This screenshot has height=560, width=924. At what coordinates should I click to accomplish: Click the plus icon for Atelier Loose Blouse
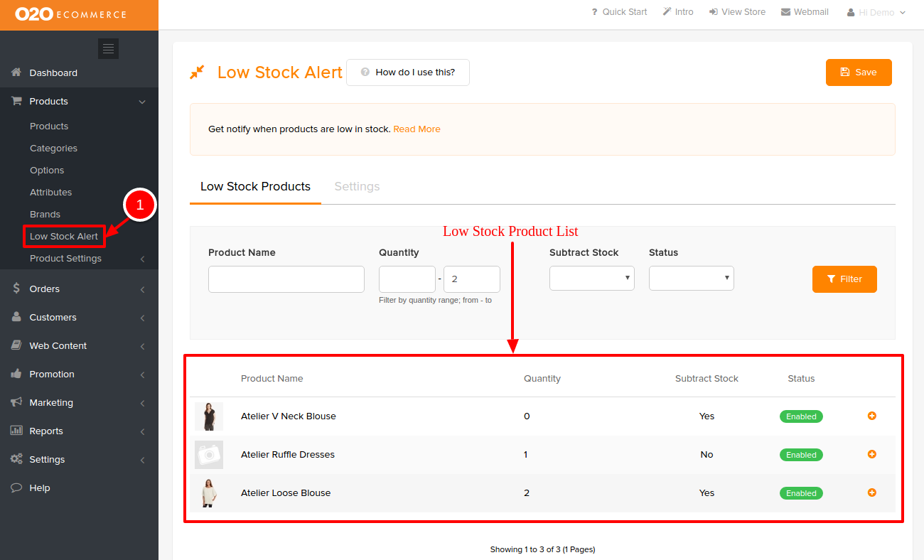click(871, 492)
